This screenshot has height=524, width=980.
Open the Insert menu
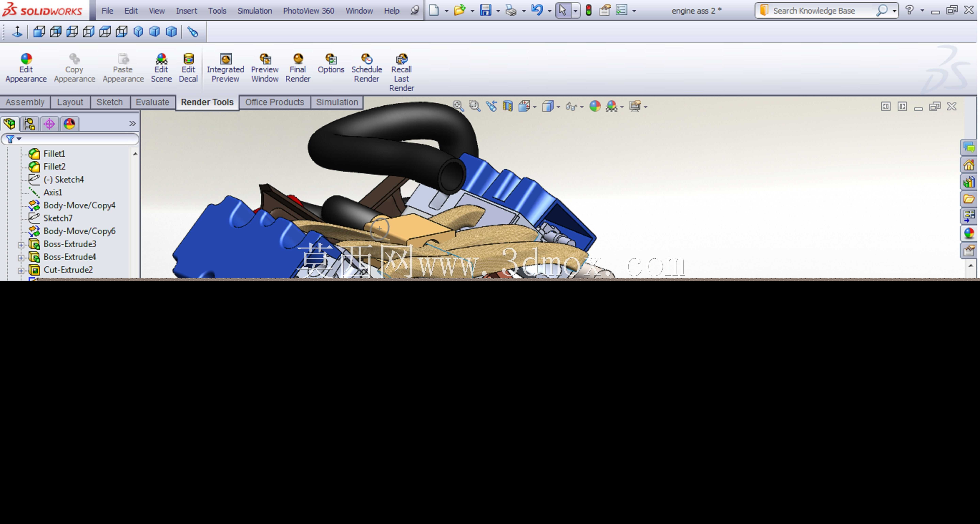186,11
